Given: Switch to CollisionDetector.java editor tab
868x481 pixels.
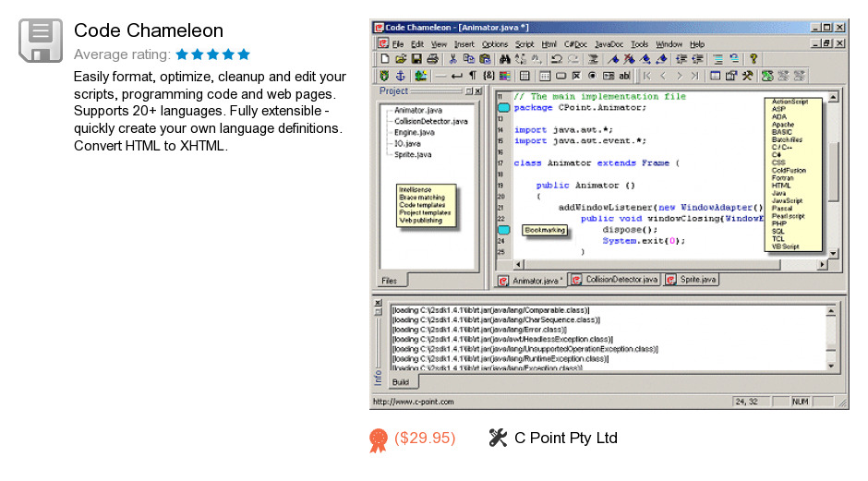Looking at the screenshot, I should pos(615,280).
